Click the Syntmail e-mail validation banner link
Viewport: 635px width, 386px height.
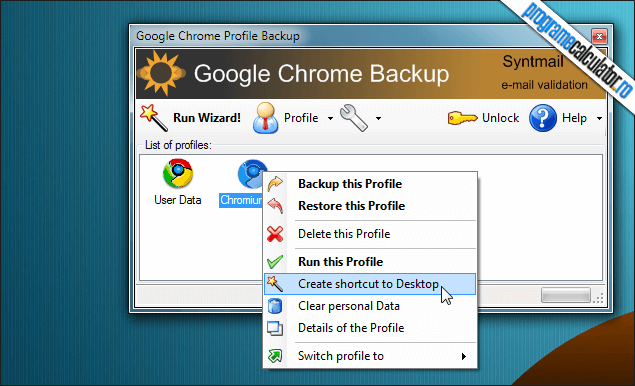[544, 73]
